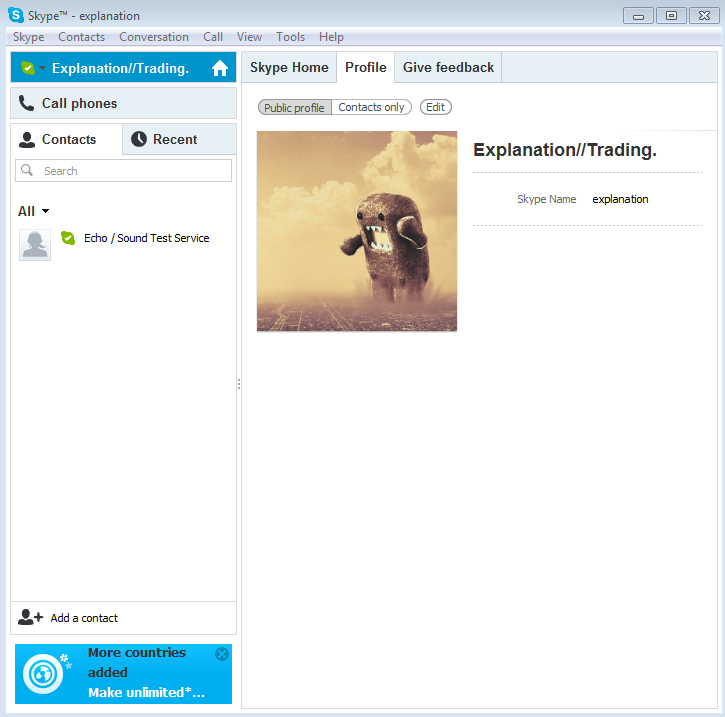Click the Edit profile button
Screen dimensions: 725x717
click(436, 107)
